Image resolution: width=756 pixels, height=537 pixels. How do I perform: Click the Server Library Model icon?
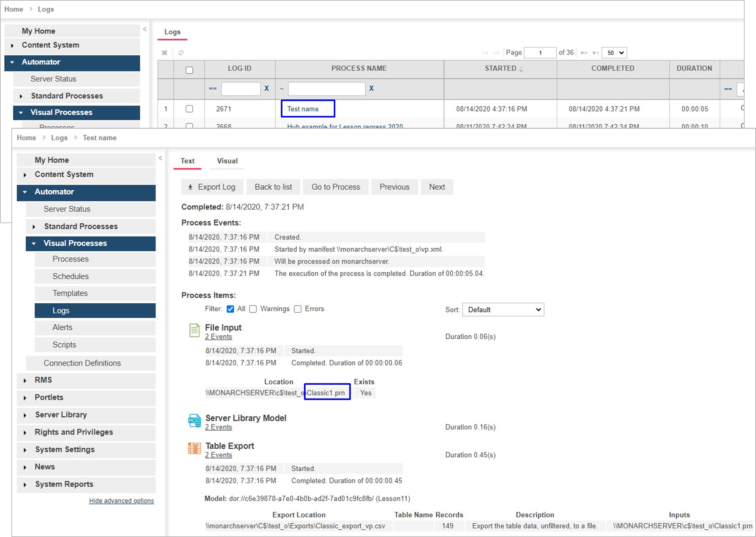tap(194, 421)
